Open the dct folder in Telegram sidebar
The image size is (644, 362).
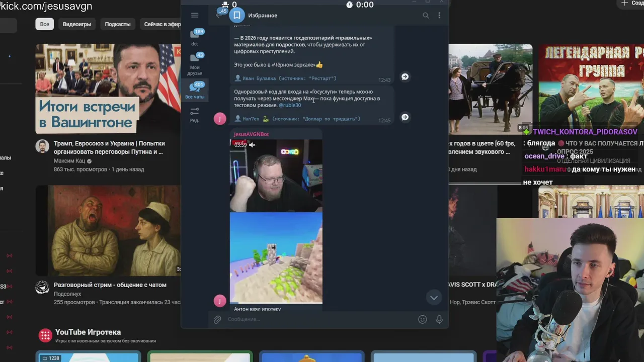click(x=195, y=38)
